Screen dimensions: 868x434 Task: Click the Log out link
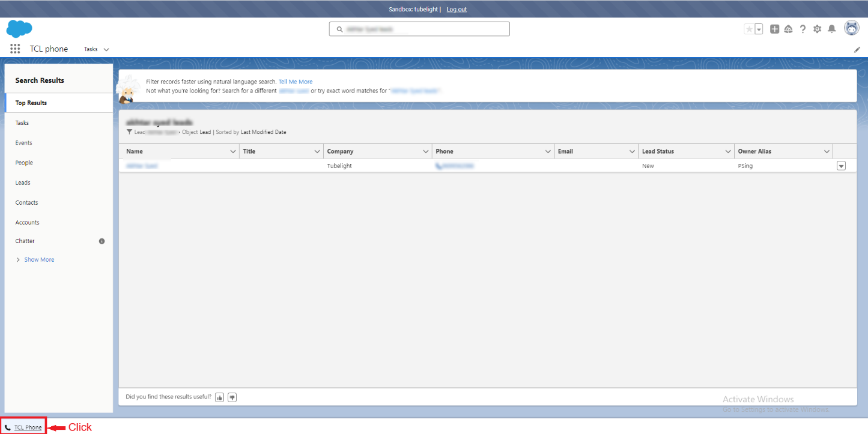[x=457, y=9]
